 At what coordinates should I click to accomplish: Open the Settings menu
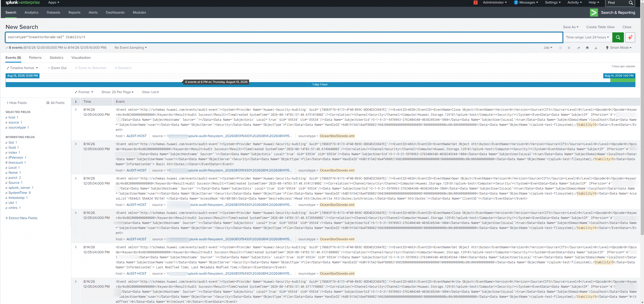[x=553, y=3]
